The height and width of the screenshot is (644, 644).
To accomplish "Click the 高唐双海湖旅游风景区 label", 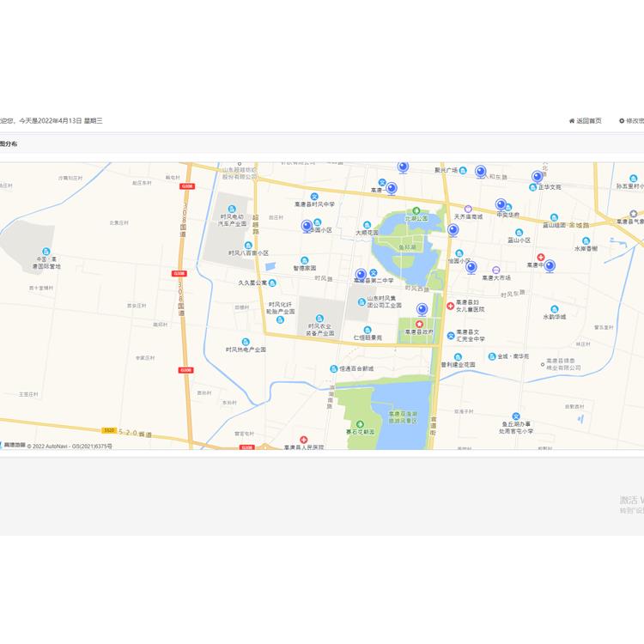I will pyautogui.click(x=403, y=417).
